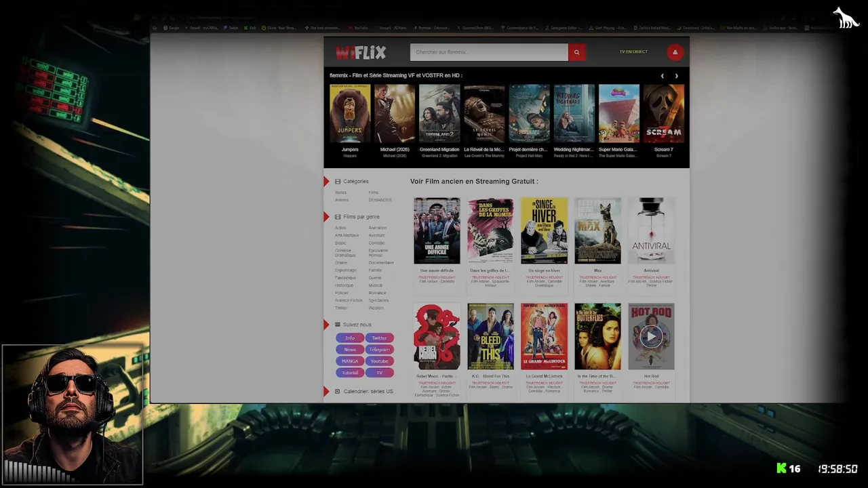This screenshot has height=488, width=868.
Task: Filter by Famille genre
Action: coord(375,270)
